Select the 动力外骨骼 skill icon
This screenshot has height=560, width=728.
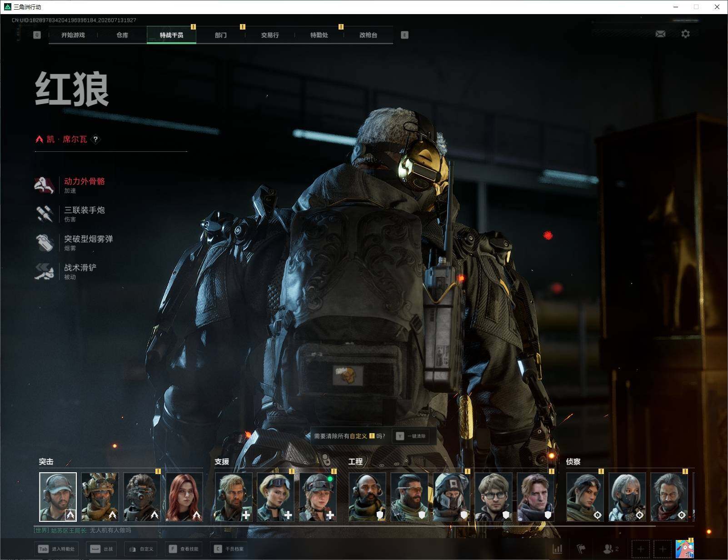(45, 185)
